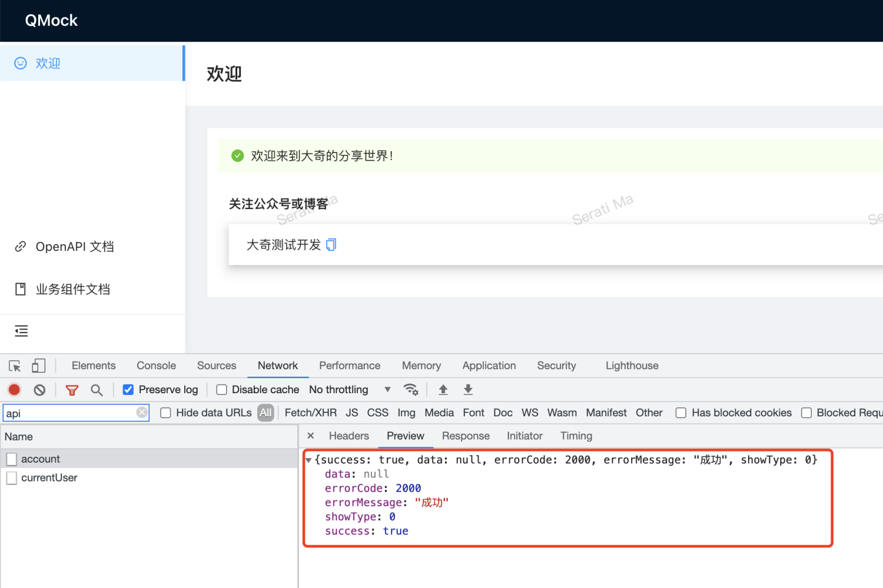Open the Sources tab
This screenshot has height=588, width=883.
(217, 366)
